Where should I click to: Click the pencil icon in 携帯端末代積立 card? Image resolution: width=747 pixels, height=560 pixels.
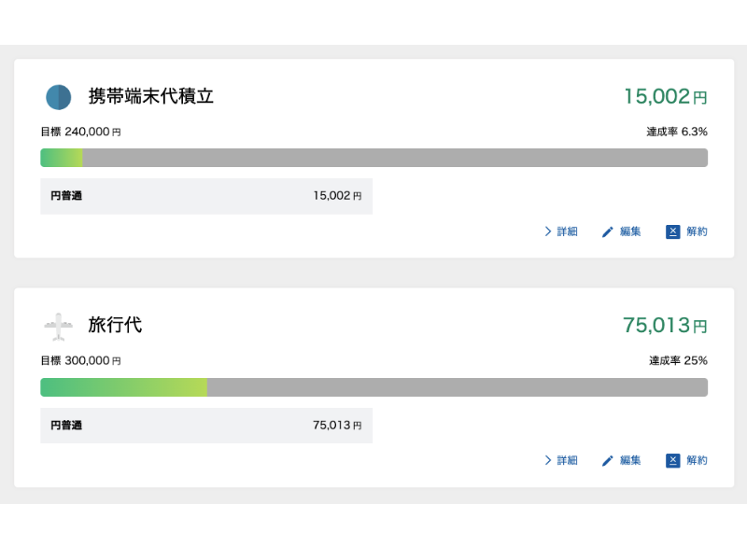(608, 232)
